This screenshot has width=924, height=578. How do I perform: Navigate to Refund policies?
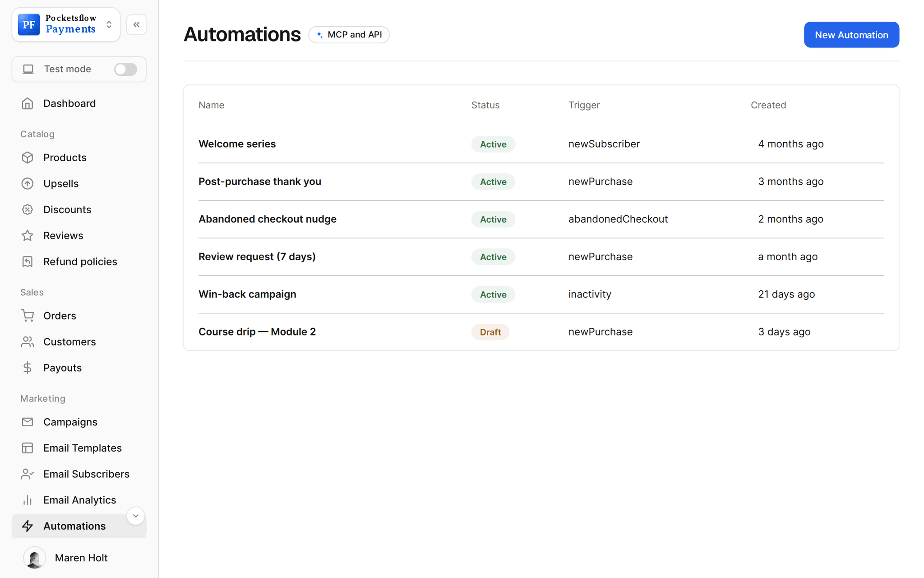coord(79,261)
